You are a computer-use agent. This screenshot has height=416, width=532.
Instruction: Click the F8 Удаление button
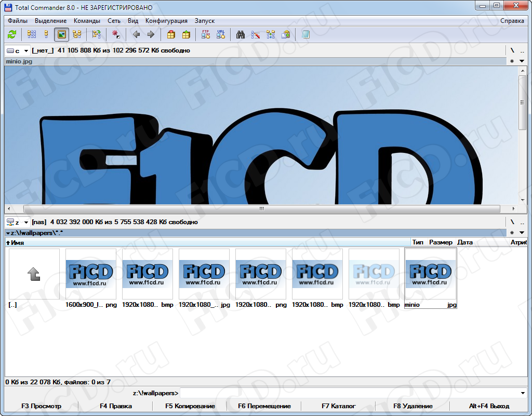pyautogui.click(x=413, y=406)
